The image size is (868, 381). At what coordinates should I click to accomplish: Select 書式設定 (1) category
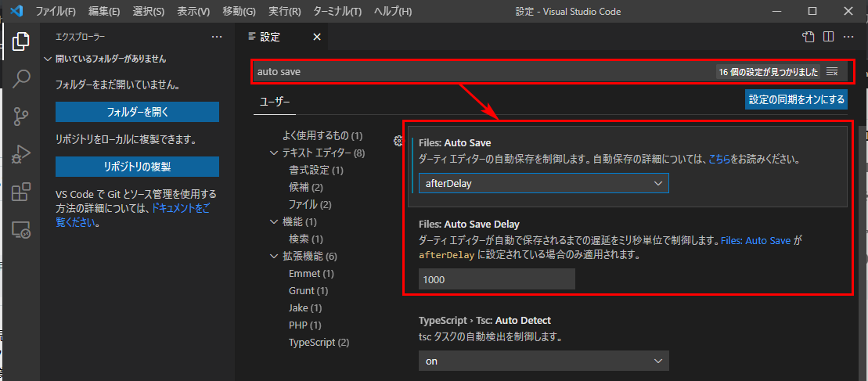click(316, 171)
